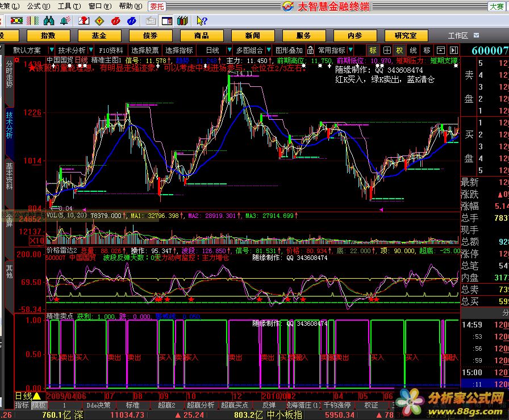Open the 帮助 menu
This screenshot has width=509, height=420.
(131, 6)
